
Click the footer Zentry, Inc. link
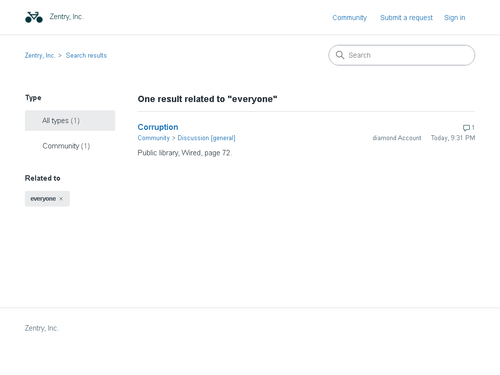tap(42, 328)
